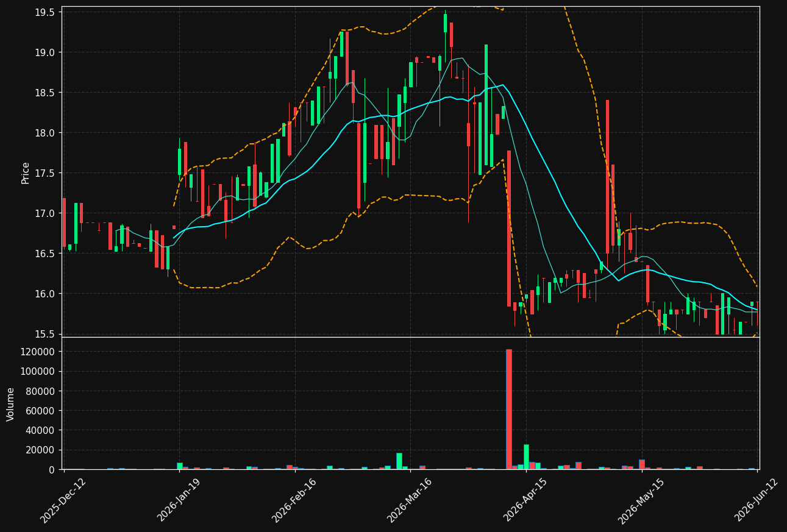Click the 15.5 price tick label

[45, 334]
